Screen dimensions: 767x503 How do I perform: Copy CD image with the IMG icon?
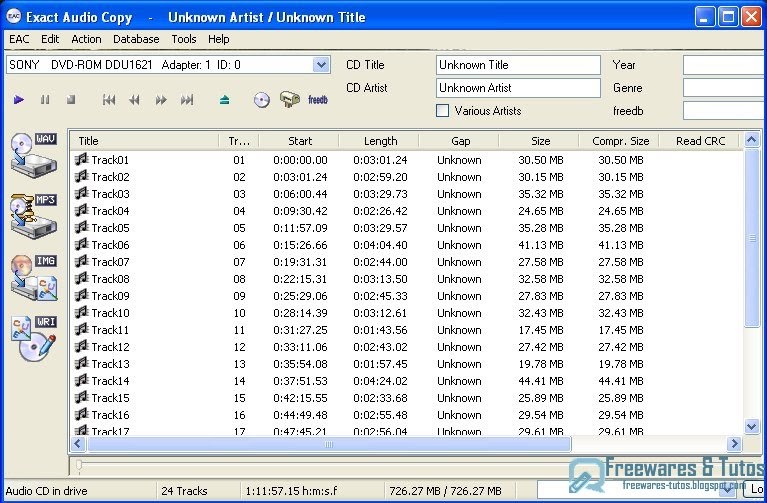(x=34, y=277)
